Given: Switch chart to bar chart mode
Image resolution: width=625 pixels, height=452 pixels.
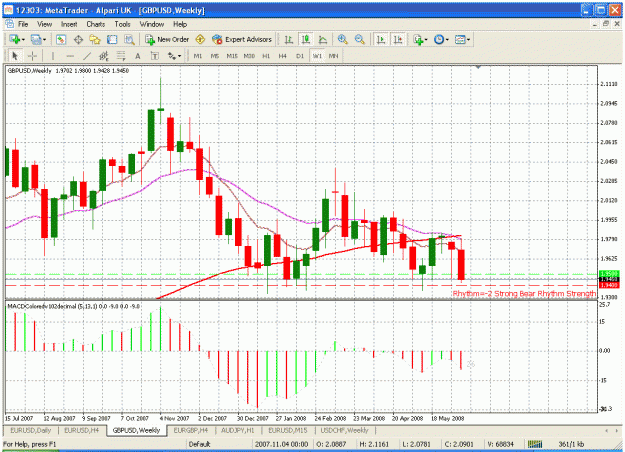Looking at the screenshot, I should pos(289,39).
